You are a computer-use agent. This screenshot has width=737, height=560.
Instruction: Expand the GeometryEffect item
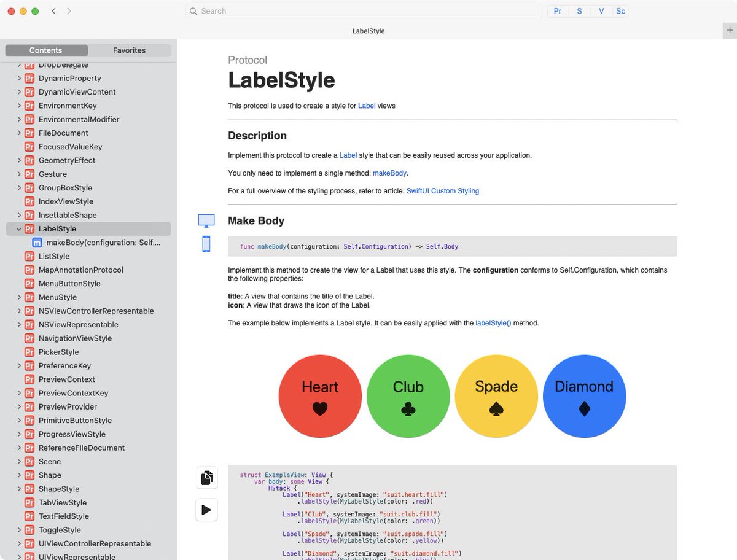click(x=19, y=160)
